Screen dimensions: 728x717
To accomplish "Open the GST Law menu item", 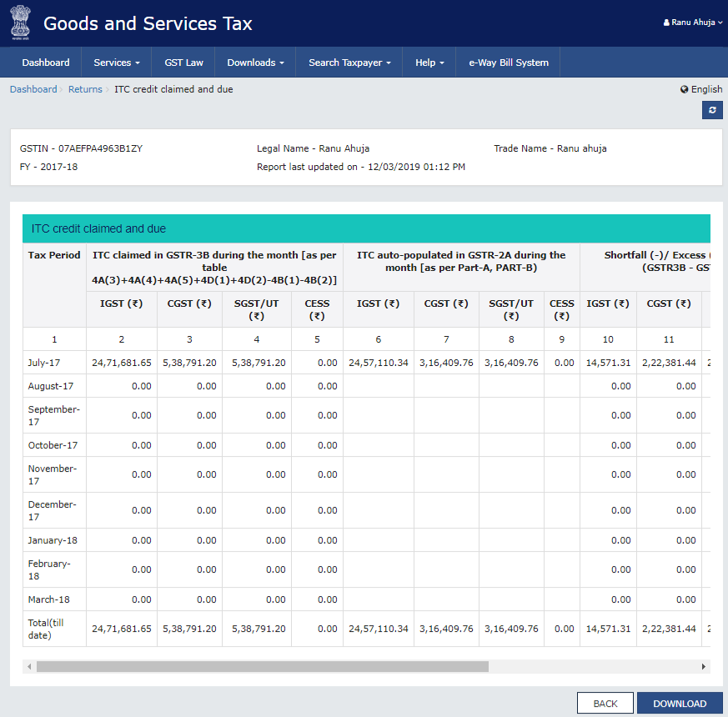I will tap(183, 63).
